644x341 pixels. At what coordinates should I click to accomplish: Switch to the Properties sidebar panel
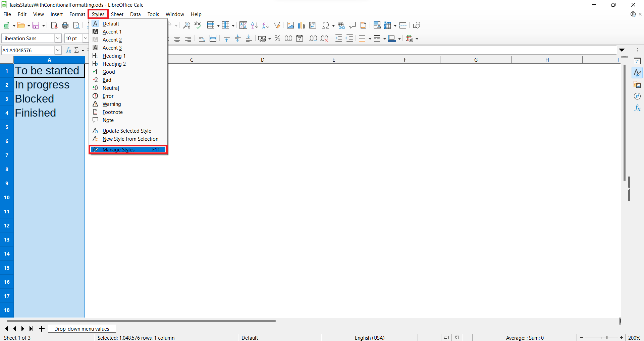click(x=637, y=61)
